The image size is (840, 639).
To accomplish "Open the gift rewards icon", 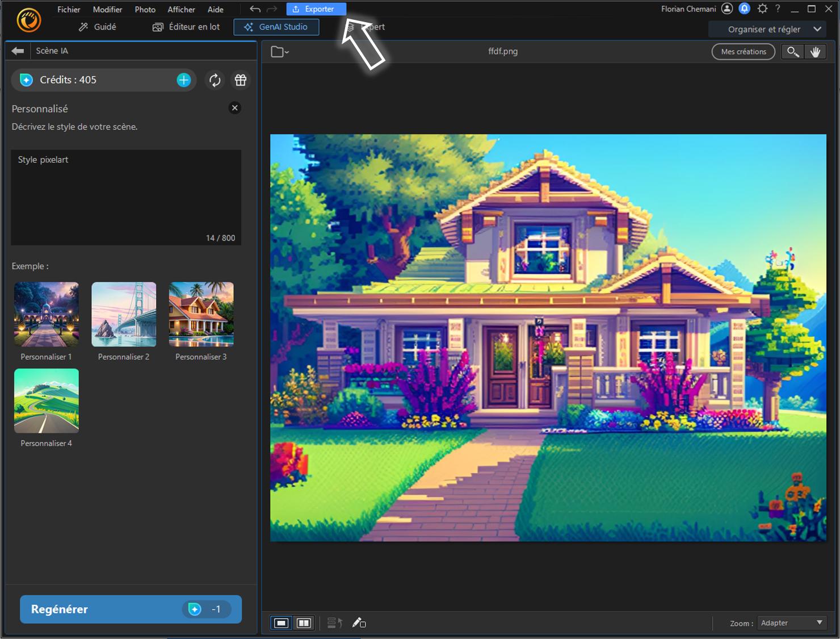I will click(x=241, y=80).
